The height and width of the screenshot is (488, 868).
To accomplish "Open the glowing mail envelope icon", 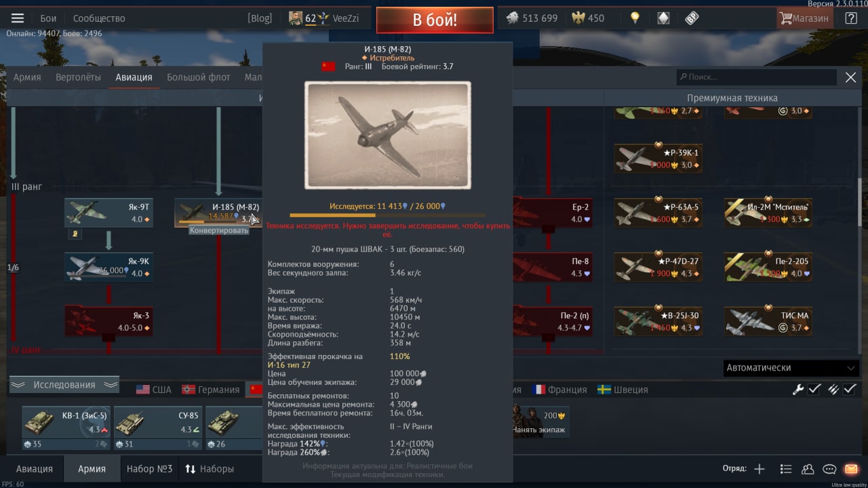I will click(851, 469).
